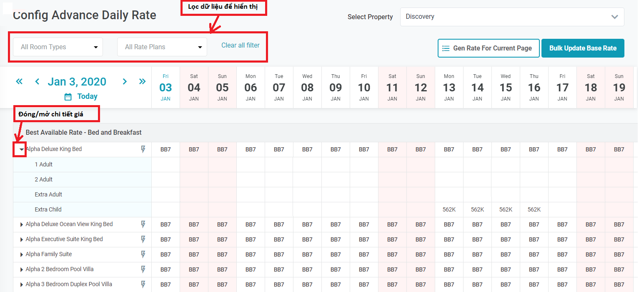Expand the Alpha 3 Bedroom Duplex Pool Villa row
644x292 pixels.
[21, 284]
